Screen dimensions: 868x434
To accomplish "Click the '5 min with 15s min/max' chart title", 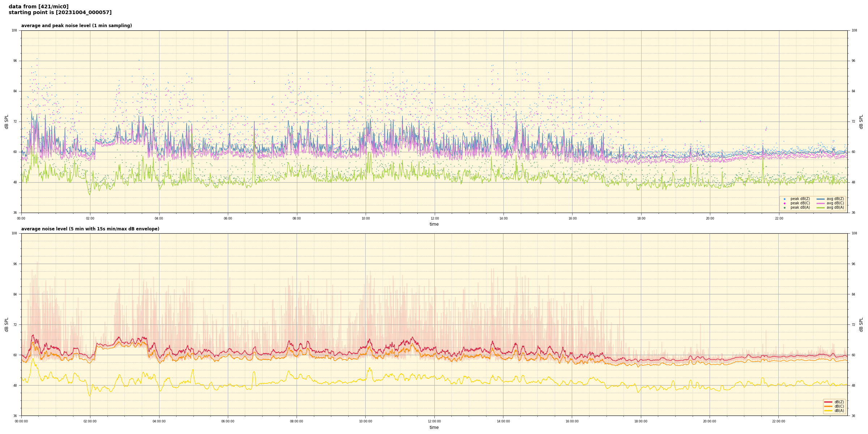I will click(x=90, y=229).
